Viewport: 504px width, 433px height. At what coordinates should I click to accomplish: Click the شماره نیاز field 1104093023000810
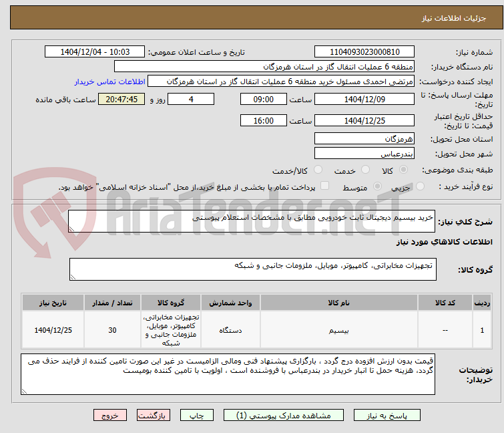[364, 51]
